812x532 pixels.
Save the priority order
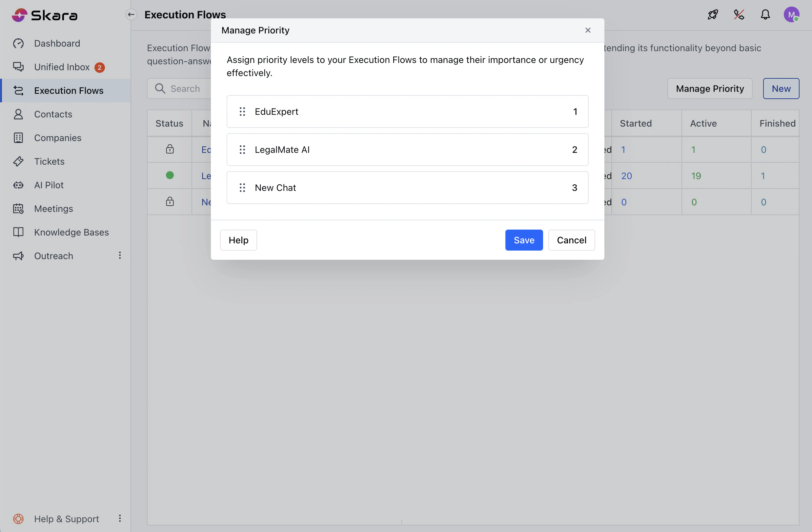click(x=524, y=240)
